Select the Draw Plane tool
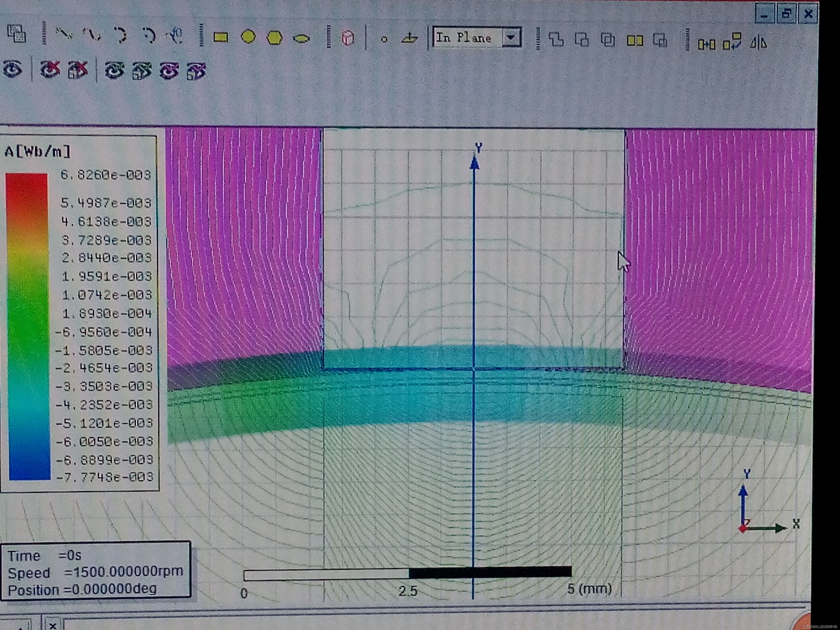 coord(409,38)
